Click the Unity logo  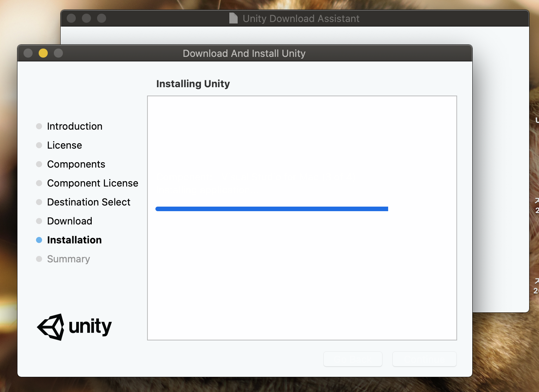[x=74, y=327]
